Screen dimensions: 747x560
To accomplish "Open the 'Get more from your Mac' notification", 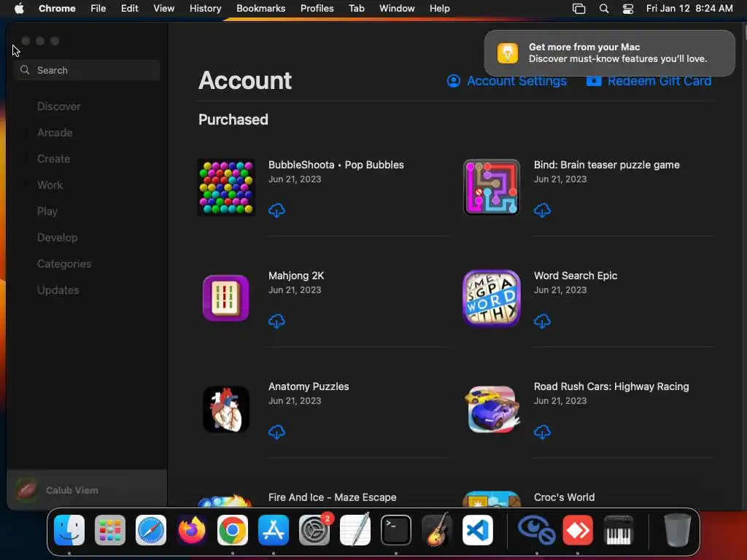I will (x=609, y=52).
